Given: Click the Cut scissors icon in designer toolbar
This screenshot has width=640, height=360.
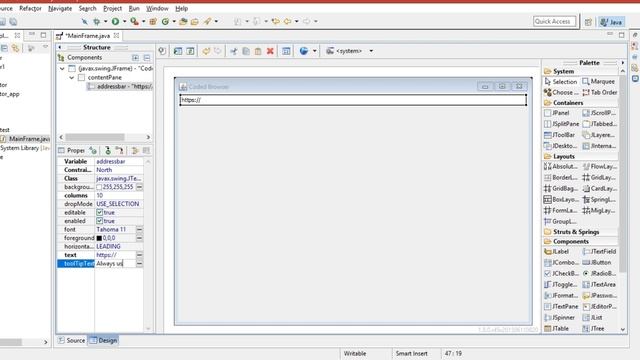Looking at the screenshot, I should click(233, 51).
